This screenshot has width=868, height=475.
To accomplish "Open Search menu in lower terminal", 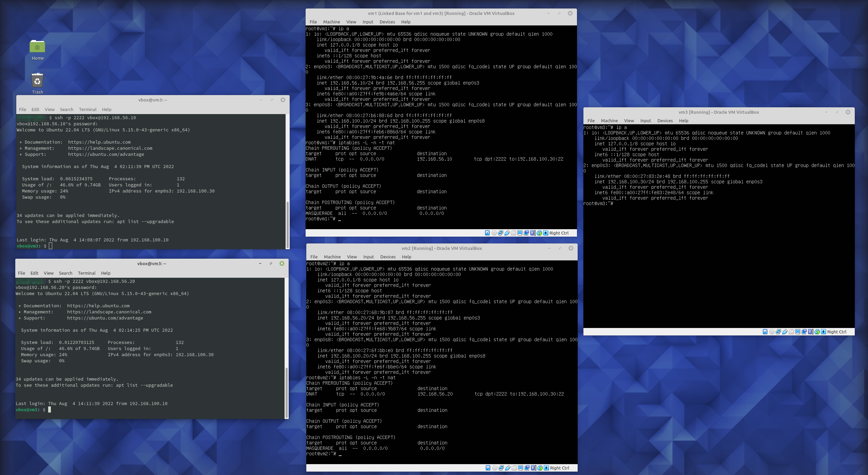I will click(x=65, y=273).
